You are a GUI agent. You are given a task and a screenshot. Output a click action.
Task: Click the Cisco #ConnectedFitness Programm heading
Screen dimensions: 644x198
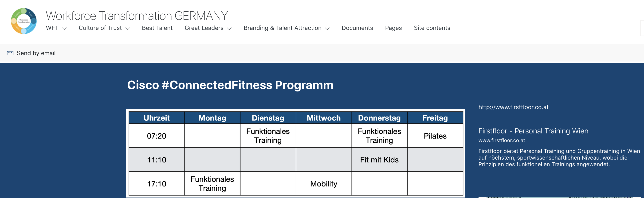tap(230, 85)
